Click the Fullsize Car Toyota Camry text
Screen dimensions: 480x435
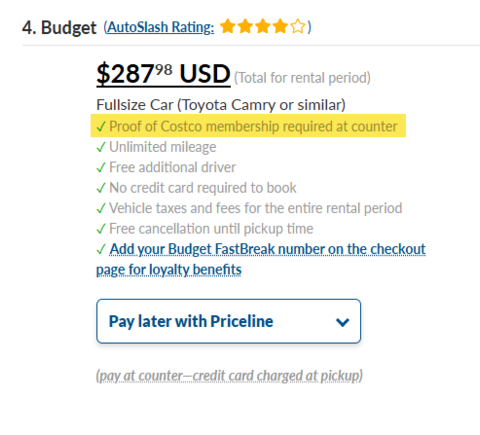(x=221, y=105)
